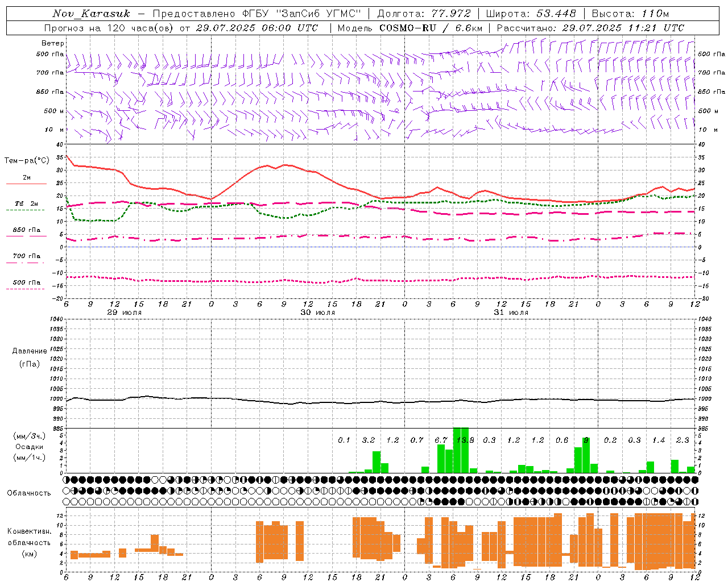Click the precipitation value 0.1
This screenshot has width=728, height=582.
coord(344,440)
